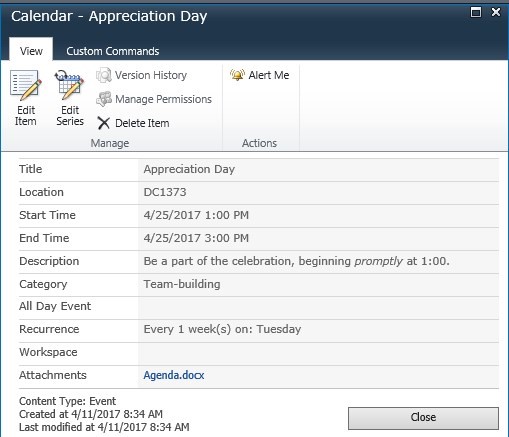Open the Agenda.docx attachment
The height and width of the screenshot is (437, 509).
tap(174, 375)
